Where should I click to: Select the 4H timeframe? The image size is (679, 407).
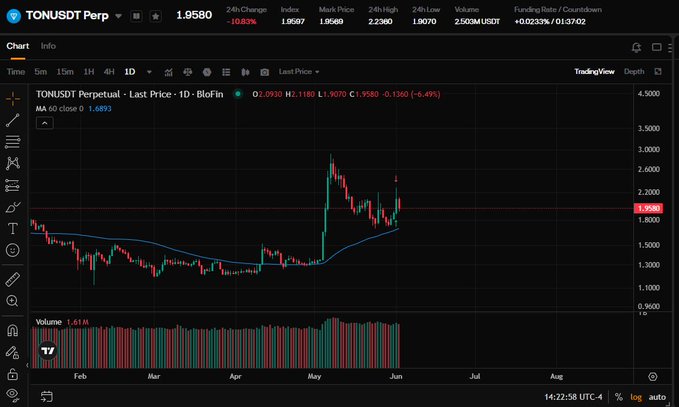pos(109,72)
